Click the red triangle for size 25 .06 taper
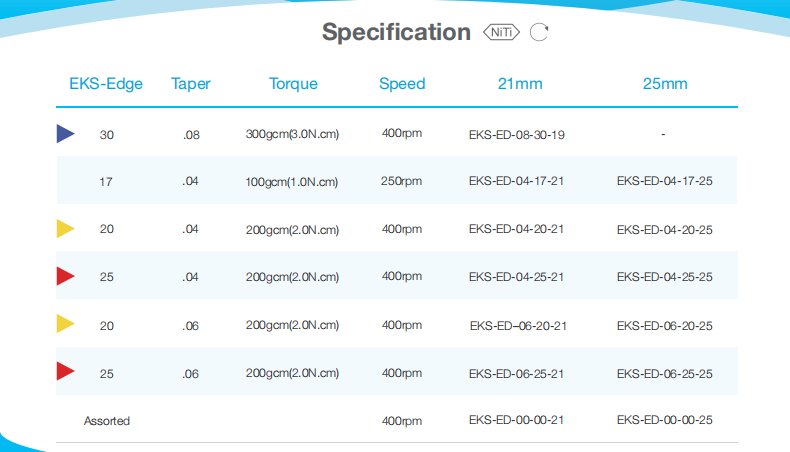This screenshot has width=790, height=452. (x=65, y=372)
